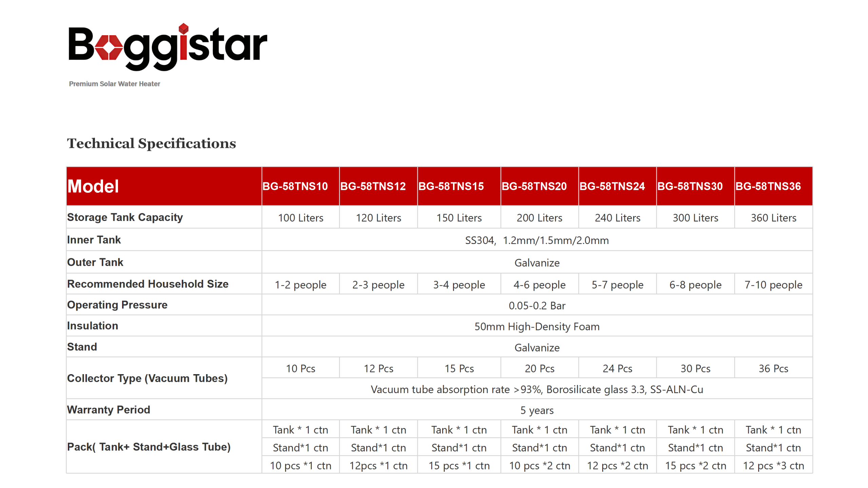Image resolution: width=868 pixels, height=488 pixels.
Task: Click the 7-10 people cell
Action: pos(773,285)
